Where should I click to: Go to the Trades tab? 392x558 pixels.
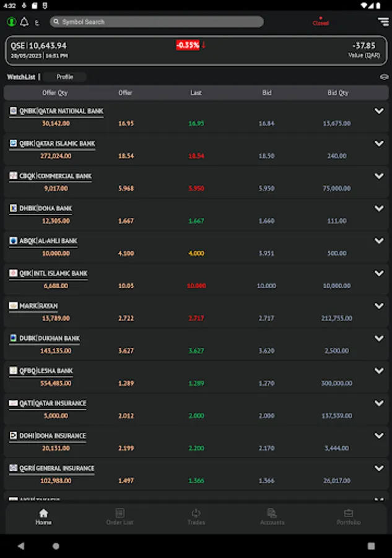click(x=196, y=516)
